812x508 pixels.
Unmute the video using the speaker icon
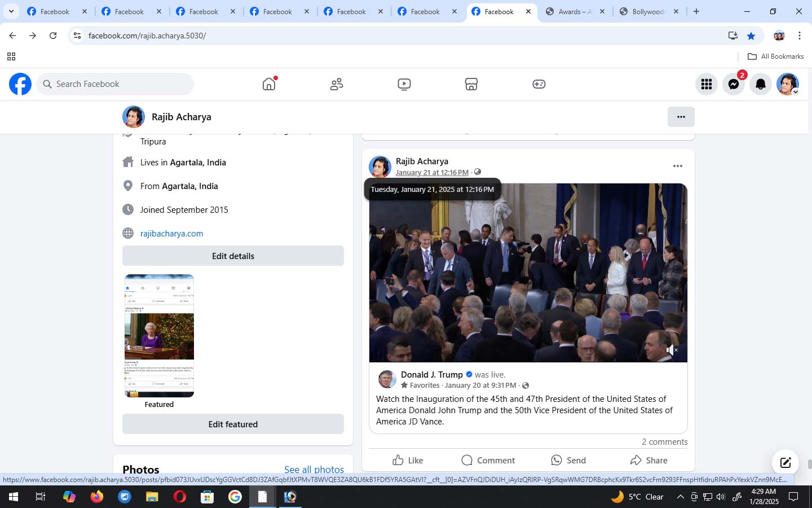click(x=672, y=350)
